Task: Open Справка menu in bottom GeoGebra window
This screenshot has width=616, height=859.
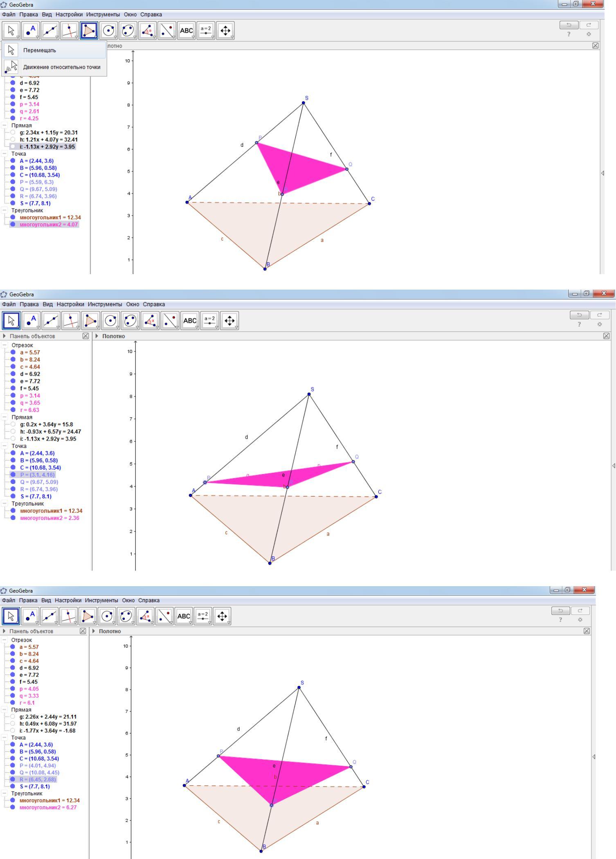Action: coord(149,600)
